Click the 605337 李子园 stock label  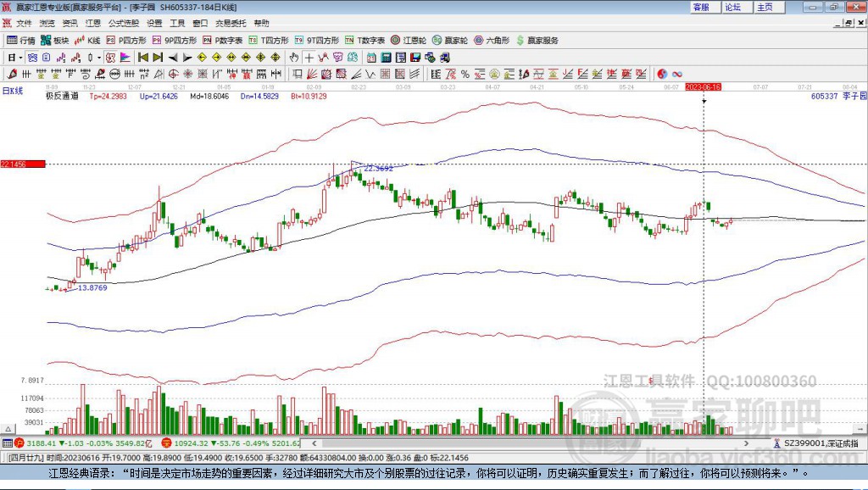(x=838, y=97)
